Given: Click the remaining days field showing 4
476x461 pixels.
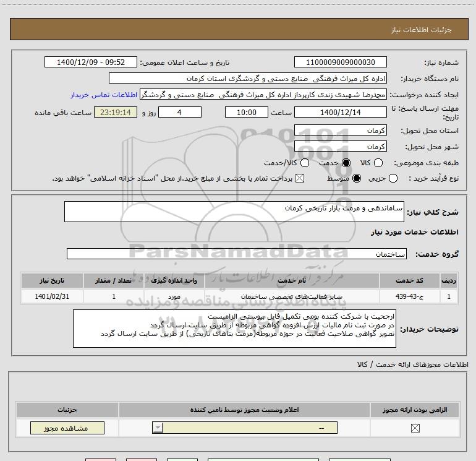Looking at the screenshot, I should 180,112.
